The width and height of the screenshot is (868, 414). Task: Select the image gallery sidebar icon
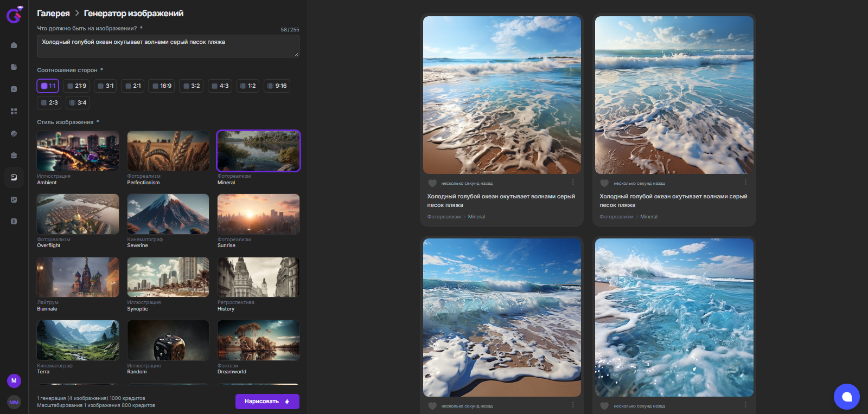pyautogui.click(x=14, y=177)
